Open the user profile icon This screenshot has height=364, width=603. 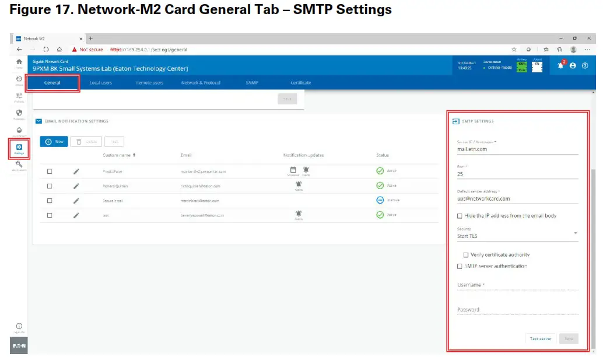coord(573,65)
